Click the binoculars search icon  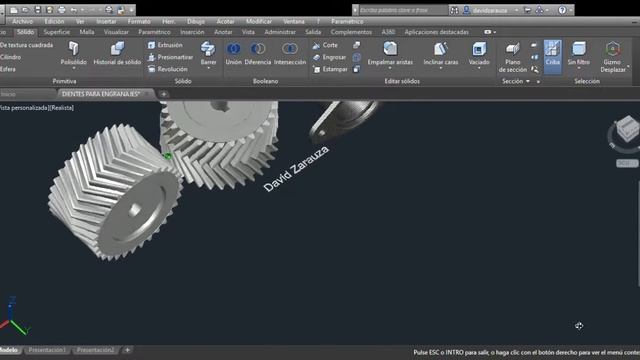tap(454, 10)
